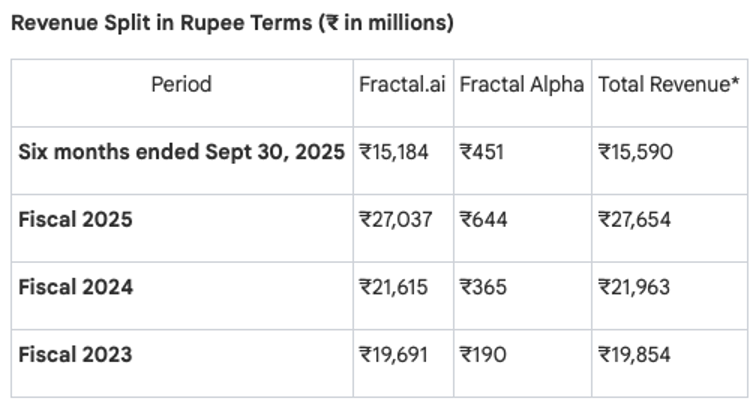Select the ₹365 Fractal Alpha cell
Image resolution: width=756 pixels, height=404 pixels.
483,287
